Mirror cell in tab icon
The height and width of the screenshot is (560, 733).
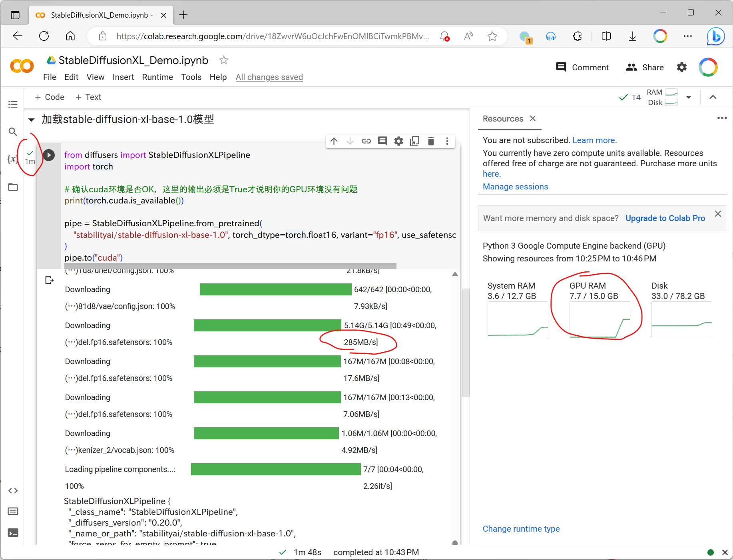pos(415,141)
